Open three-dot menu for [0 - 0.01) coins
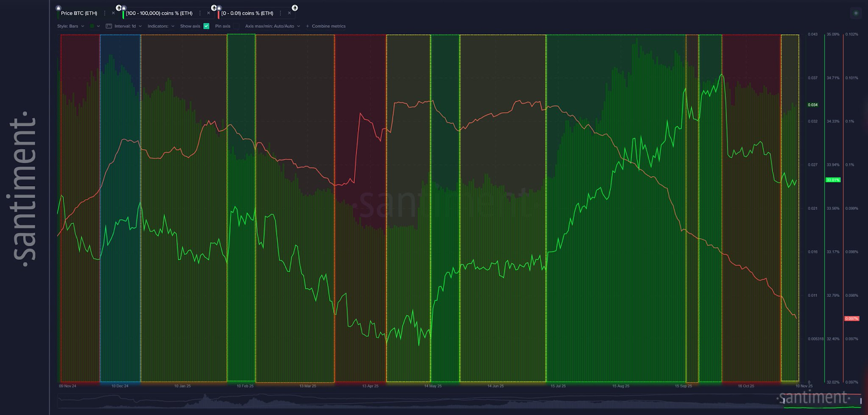 pyautogui.click(x=280, y=13)
